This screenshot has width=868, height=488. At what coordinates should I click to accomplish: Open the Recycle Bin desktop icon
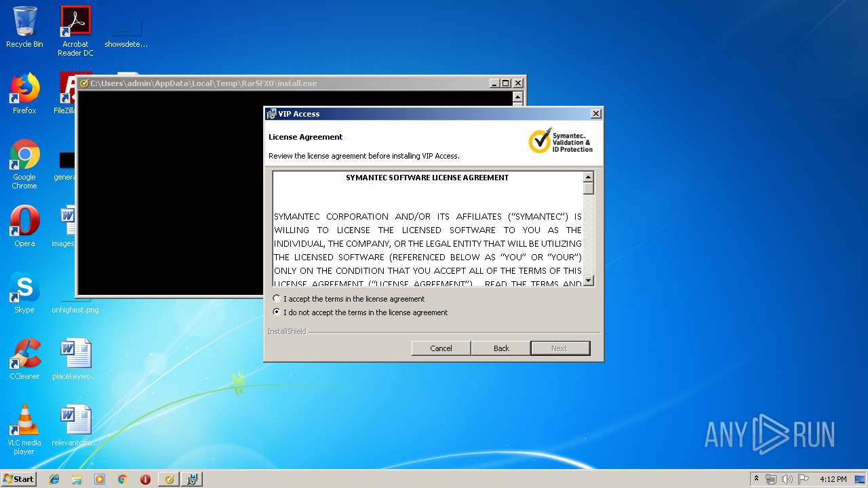click(24, 27)
